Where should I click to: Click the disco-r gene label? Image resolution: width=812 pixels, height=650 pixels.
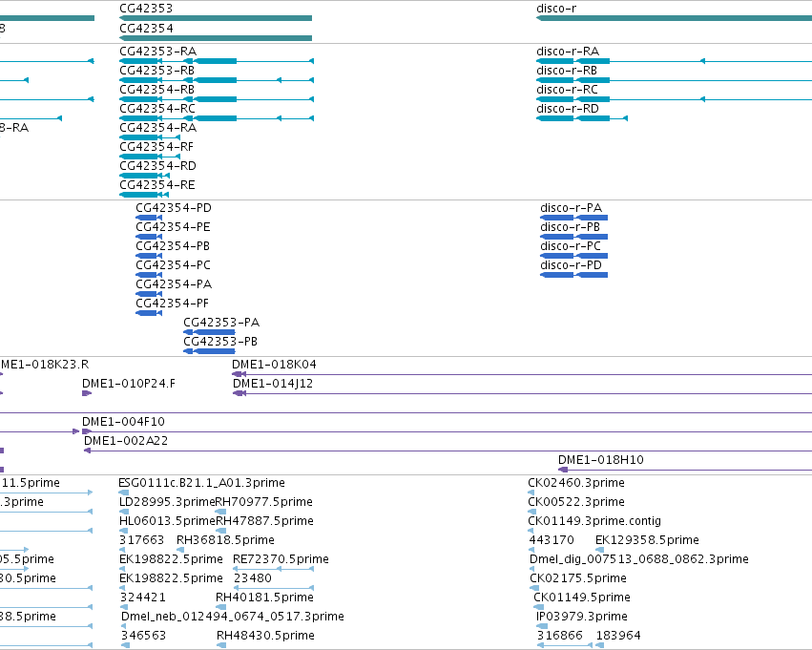point(556,9)
